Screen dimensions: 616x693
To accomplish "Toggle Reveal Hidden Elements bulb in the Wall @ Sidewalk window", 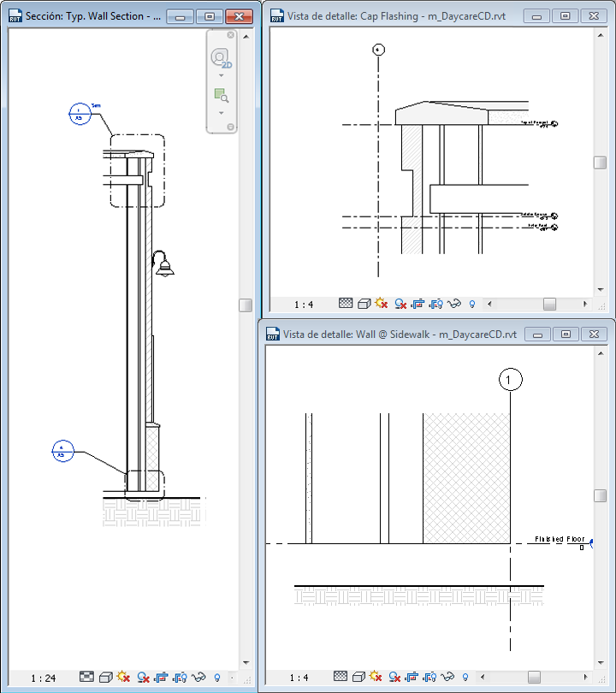I will 465,677.
